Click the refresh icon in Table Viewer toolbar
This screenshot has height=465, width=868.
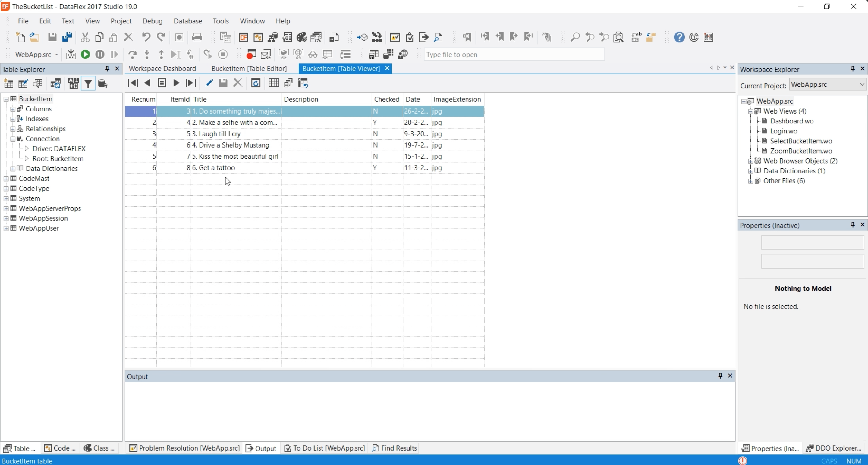[x=256, y=83]
